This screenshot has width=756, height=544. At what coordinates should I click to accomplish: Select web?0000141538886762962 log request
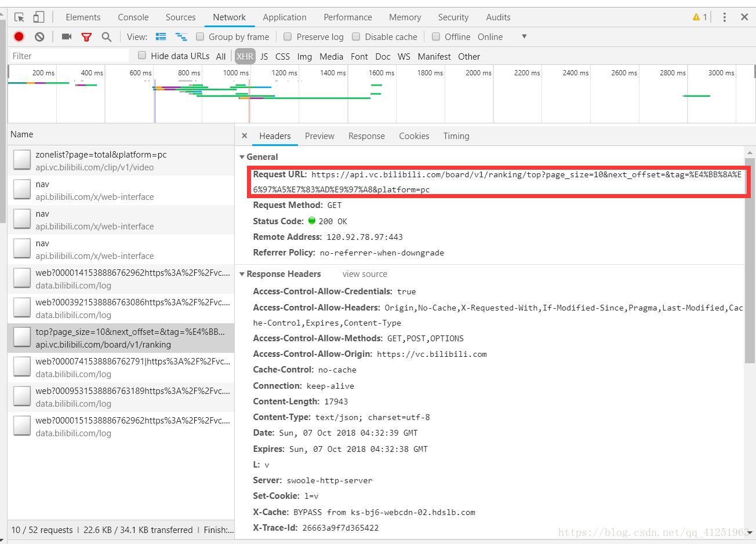pos(121,279)
